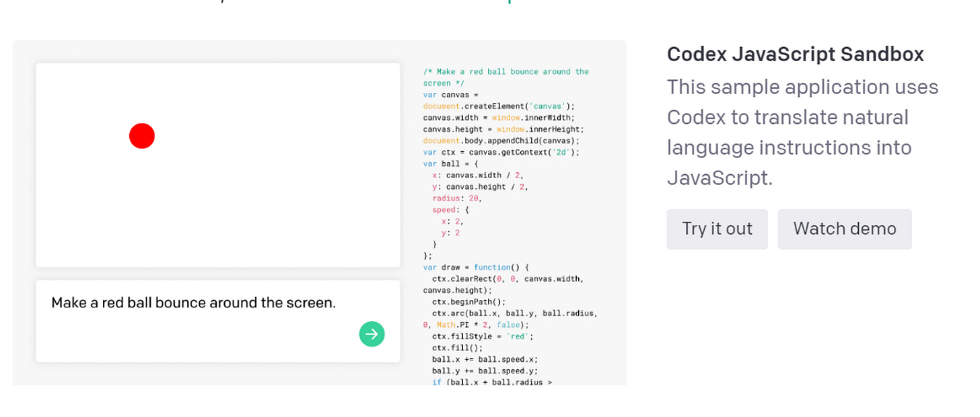Click the prompt text input field
Viewport: 980px width, 417px height.
(x=218, y=321)
